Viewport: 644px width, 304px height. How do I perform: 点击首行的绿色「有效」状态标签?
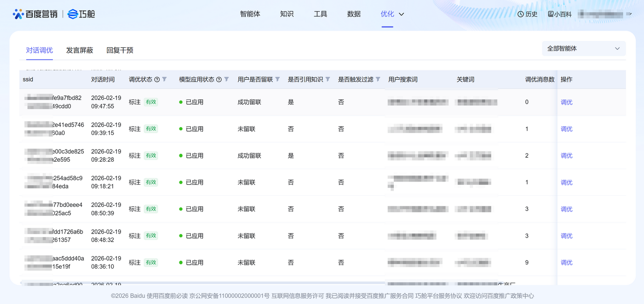point(150,102)
